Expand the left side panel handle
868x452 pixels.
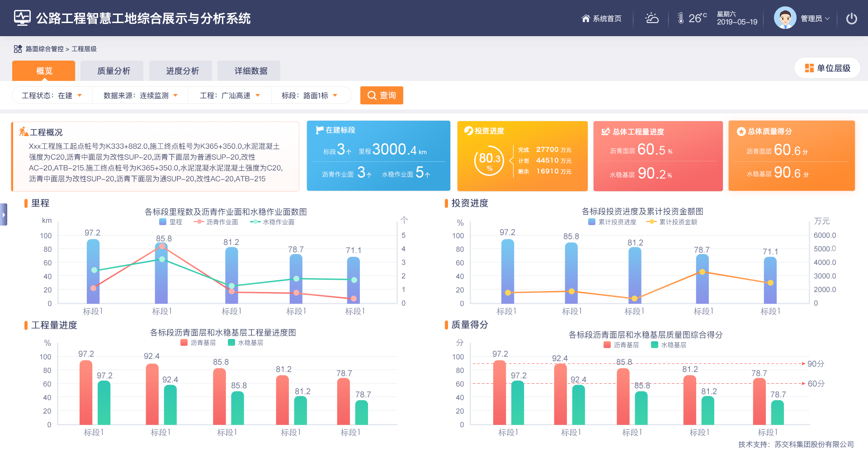click(4, 215)
